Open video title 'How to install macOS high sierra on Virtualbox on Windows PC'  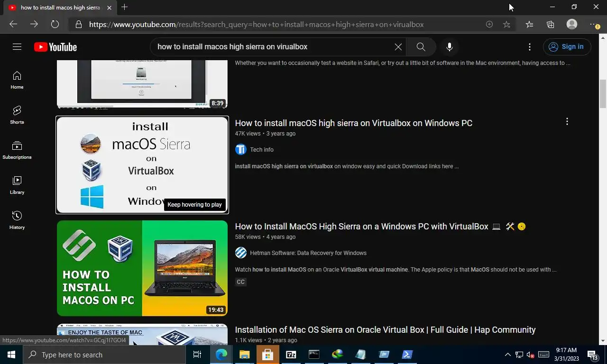[354, 123]
